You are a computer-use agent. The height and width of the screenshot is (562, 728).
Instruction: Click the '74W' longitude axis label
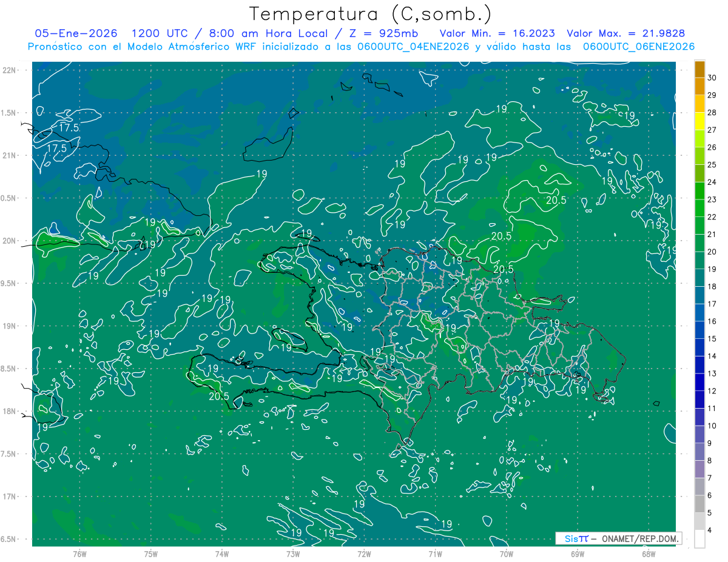pos(222,554)
